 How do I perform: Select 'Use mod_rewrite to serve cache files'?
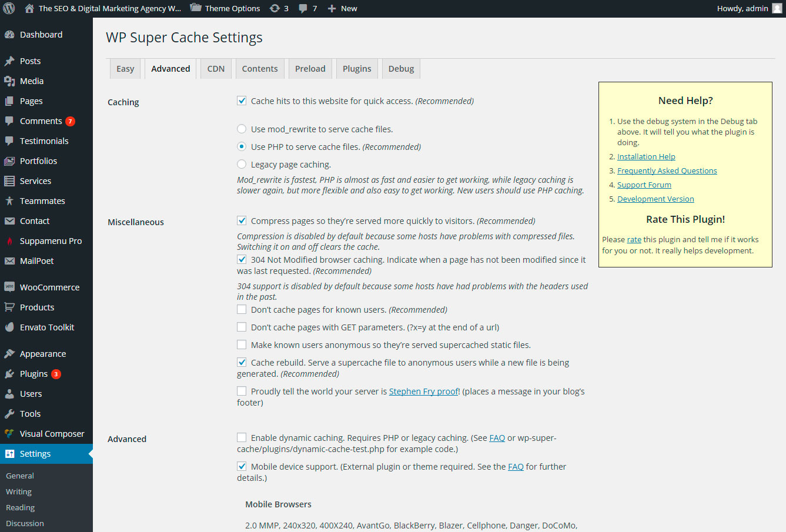point(242,129)
